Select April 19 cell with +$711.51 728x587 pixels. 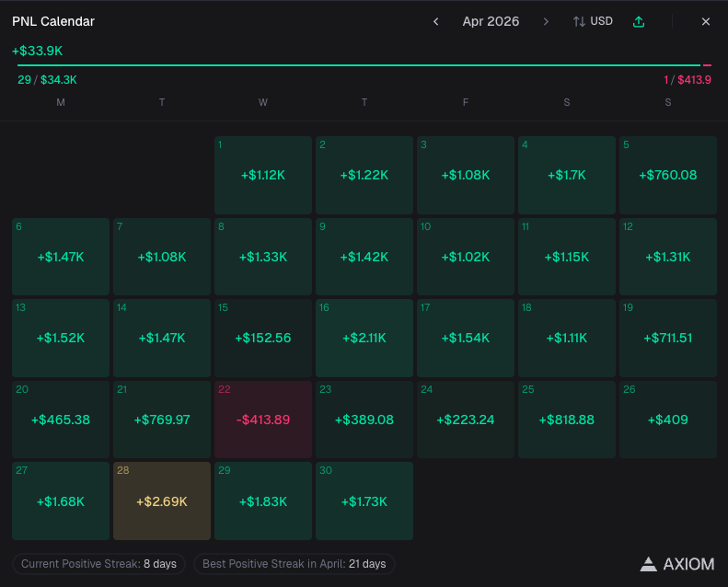668,338
